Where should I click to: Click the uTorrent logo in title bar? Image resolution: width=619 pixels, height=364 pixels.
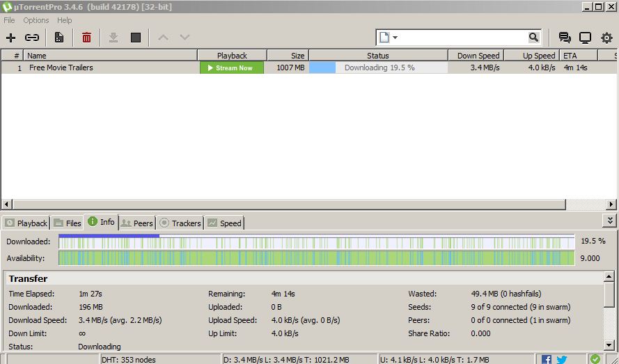(x=7, y=7)
